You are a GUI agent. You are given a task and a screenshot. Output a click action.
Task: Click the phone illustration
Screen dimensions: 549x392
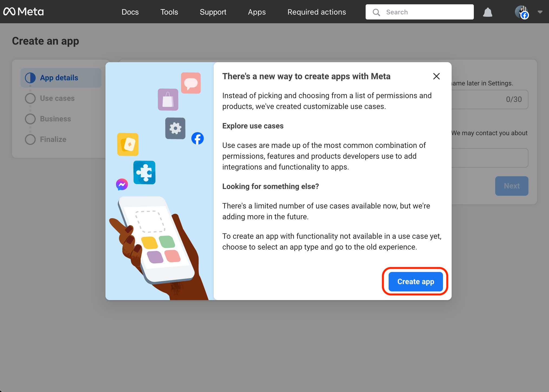point(156,240)
